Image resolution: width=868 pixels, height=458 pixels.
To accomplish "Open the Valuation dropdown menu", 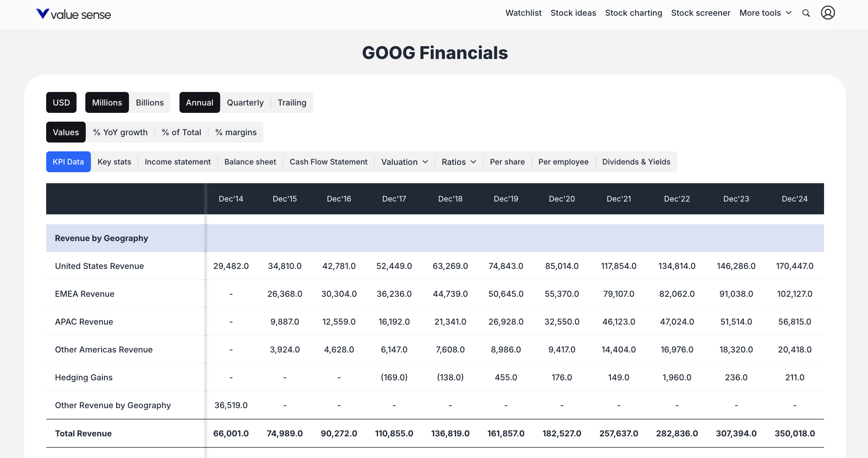I will point(404,162).
